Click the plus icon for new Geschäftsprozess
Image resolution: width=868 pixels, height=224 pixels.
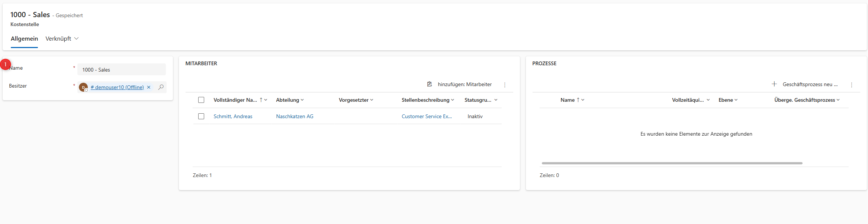pyautogui.click(x=774, y=84)
